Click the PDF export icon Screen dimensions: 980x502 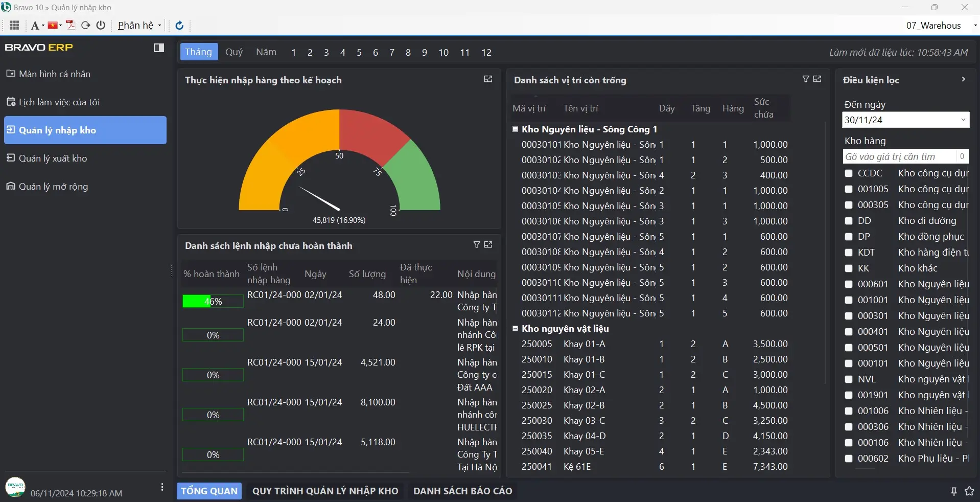tap(71, 25)
